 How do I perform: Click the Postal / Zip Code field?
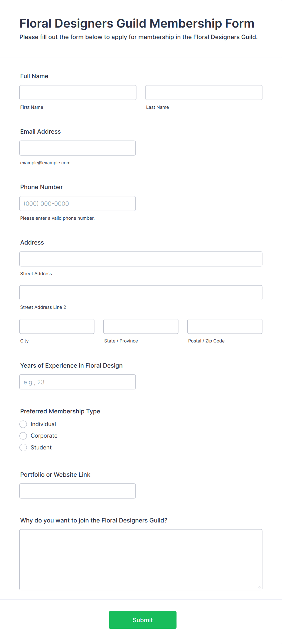[225, 326]
